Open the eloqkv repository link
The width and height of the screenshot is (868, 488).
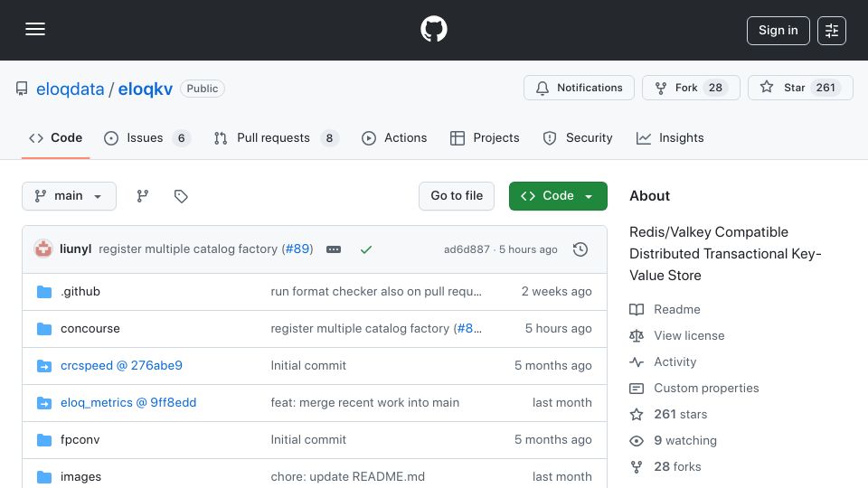tap(145, 89)
